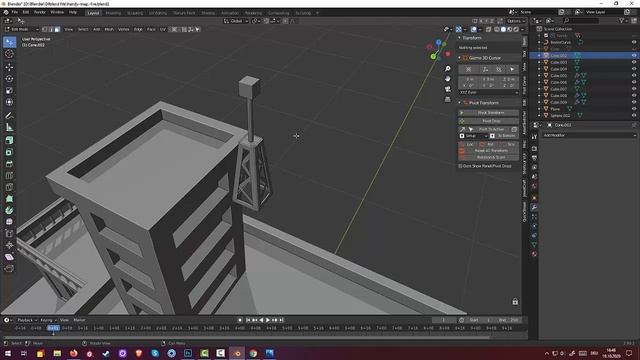This screenshot has height=360, width=640.
Task: Hide Plane using its eye icon
Action: [x=634, y=109]
